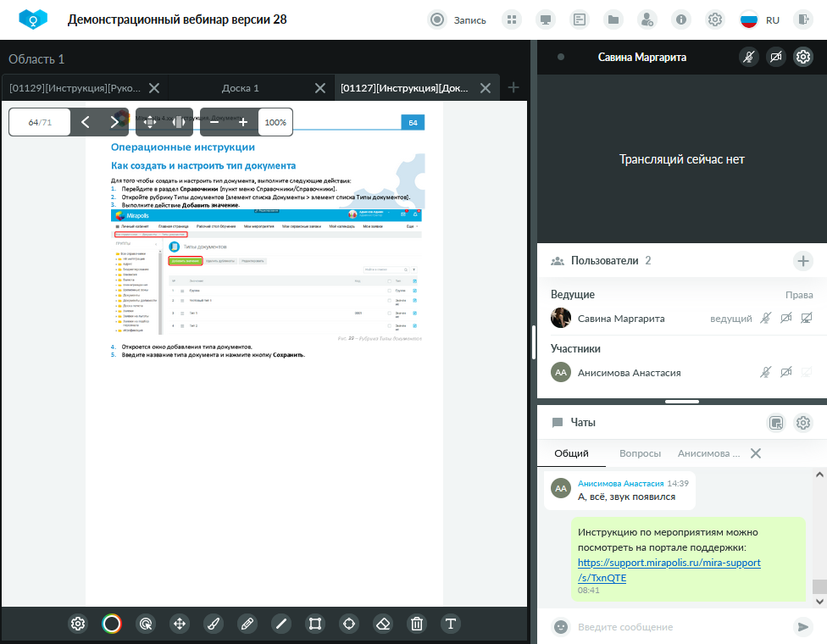The width and height of the screenshot is (827, 644).
Task: Select the rectangle shape tool
Action: pos(315,624)
